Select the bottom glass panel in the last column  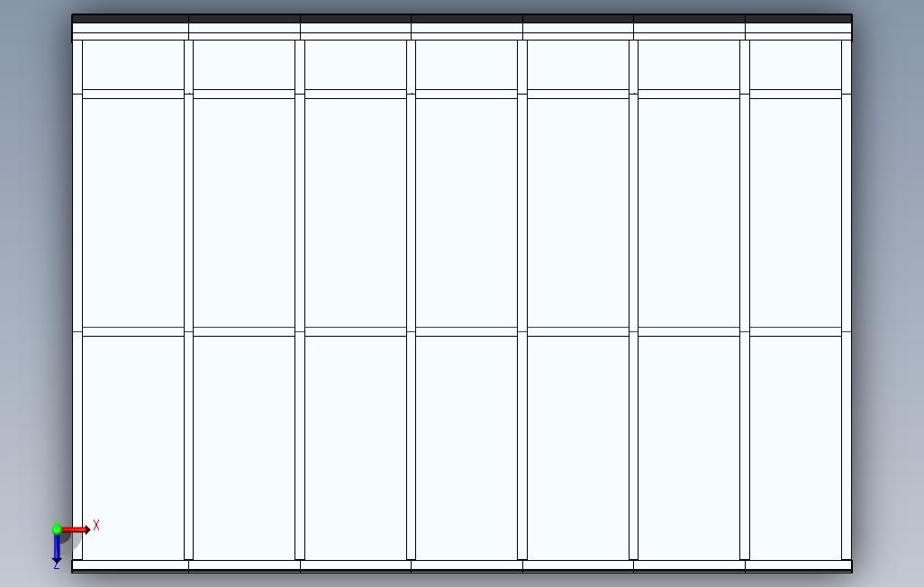coord(795,448)
